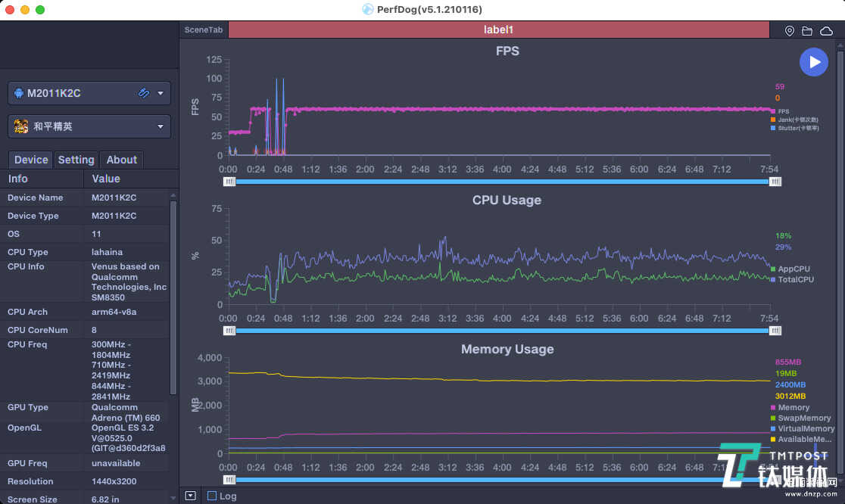Click the Memory Usage chart title
This screenshot has width=845, height=504.
[x=507, y=350]
